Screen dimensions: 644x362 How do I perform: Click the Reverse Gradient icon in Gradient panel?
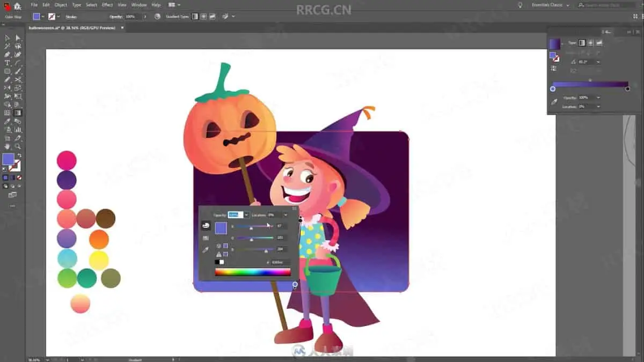tap(554, 68)
